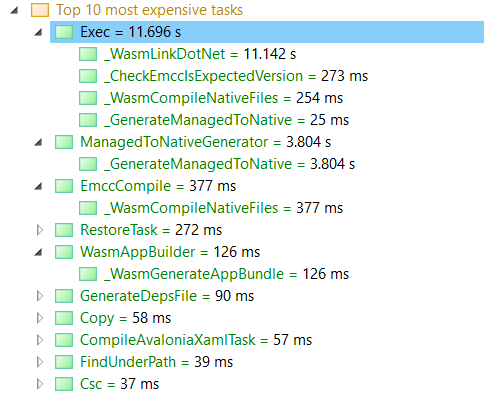Click the icon beside GenerateDepsFile

click(64, 296)
